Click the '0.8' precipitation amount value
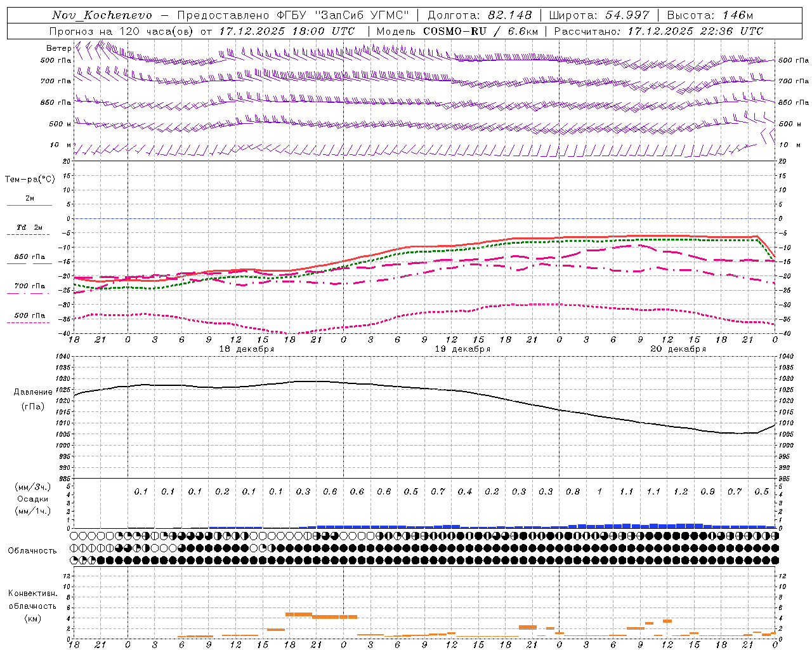This screenshot has height=650, width=812. 572,491
